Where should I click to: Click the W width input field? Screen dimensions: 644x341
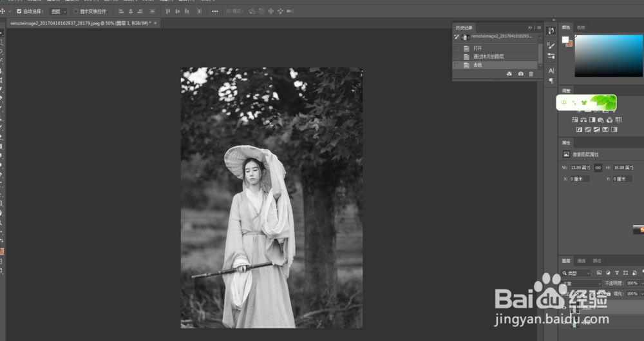[x=580, y=168]
